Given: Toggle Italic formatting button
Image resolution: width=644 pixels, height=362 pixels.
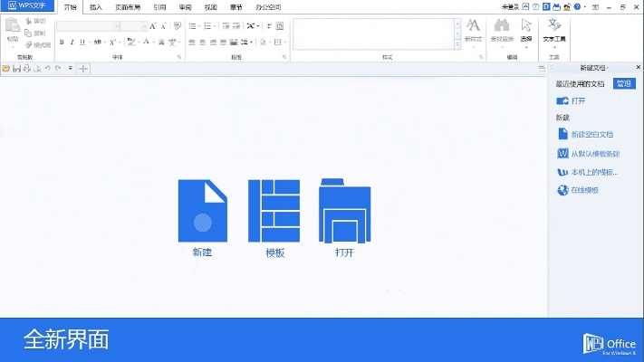Looking at the screenshot, I should (72, 42).
